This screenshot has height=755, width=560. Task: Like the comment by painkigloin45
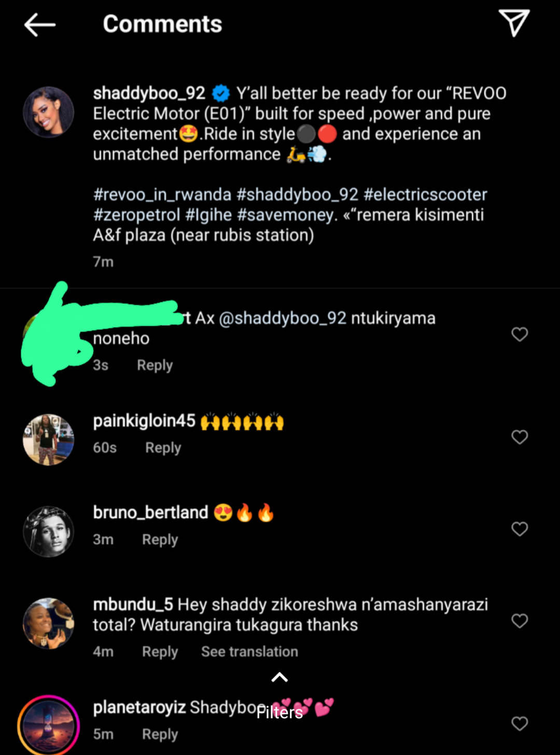tap(520, 437)
